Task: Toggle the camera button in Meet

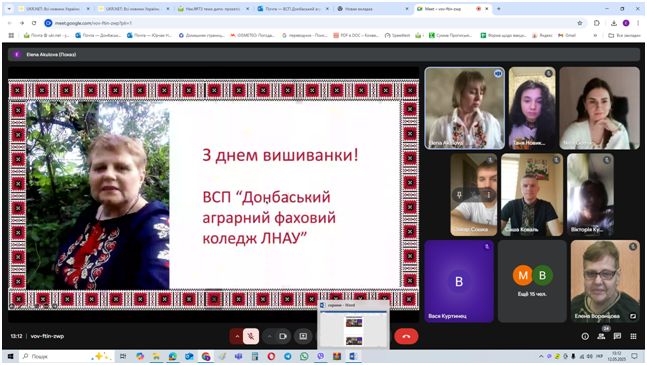Action: pyautogui.click(x=283, y=336)
